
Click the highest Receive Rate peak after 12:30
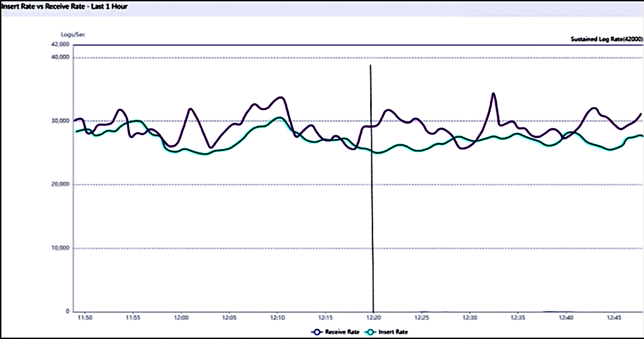[493, 93]
